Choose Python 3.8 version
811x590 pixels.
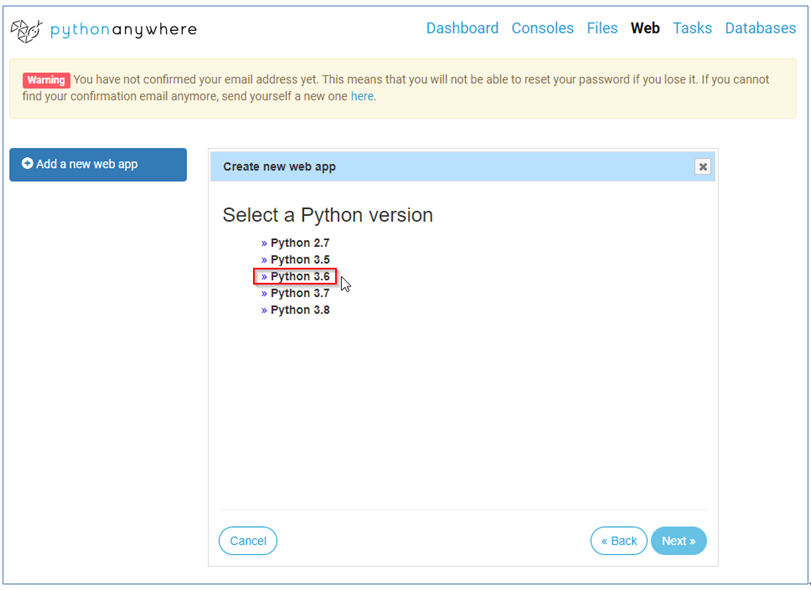coord(299,310)
